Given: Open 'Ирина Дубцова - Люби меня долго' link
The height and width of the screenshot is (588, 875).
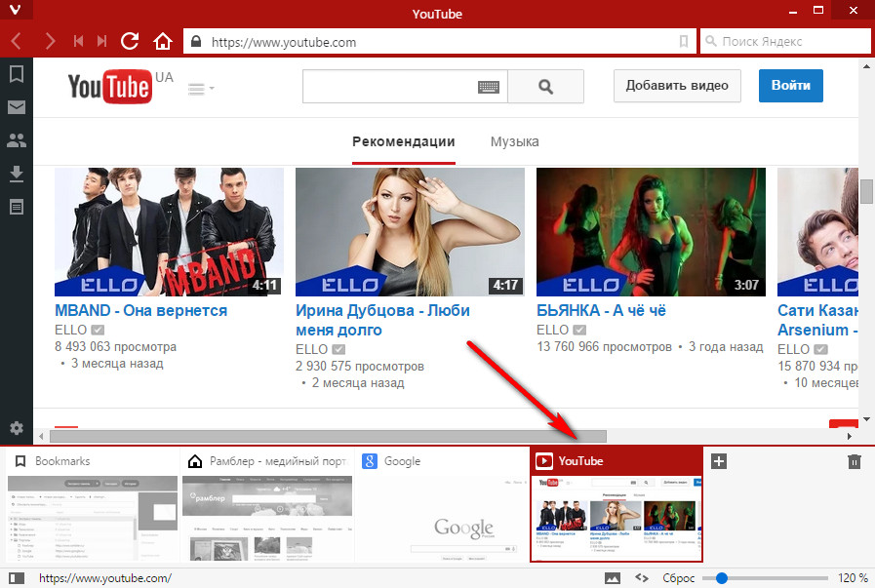Looking at the screenshot, I should tap(382, 320).
